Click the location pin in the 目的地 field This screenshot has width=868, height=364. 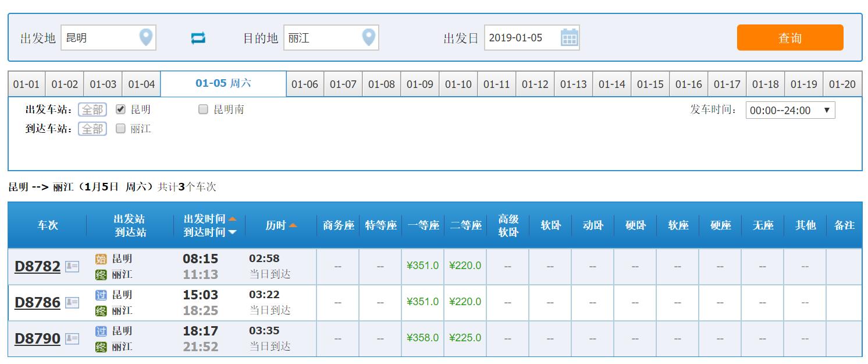pos(368,38)
